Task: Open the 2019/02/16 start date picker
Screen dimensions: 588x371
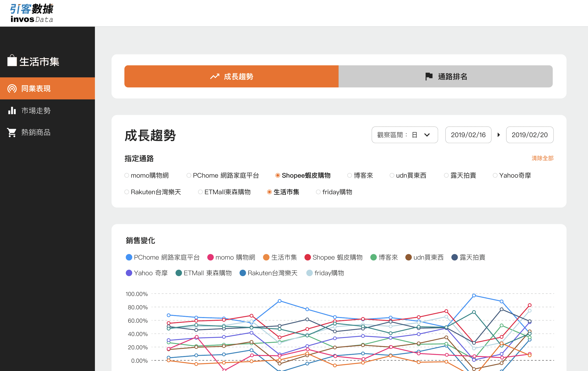Action: click(468, 135)
